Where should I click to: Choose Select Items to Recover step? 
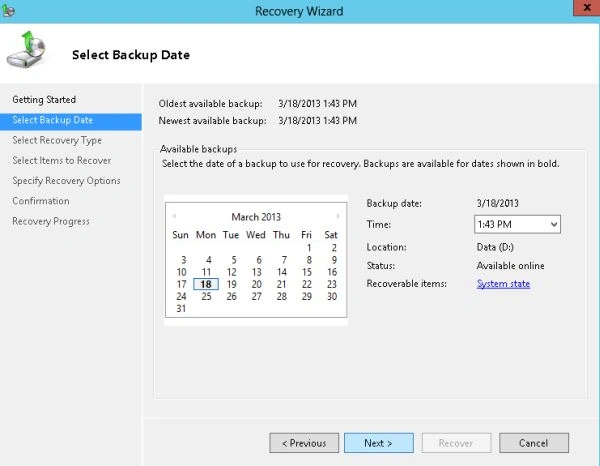(62, 160)
